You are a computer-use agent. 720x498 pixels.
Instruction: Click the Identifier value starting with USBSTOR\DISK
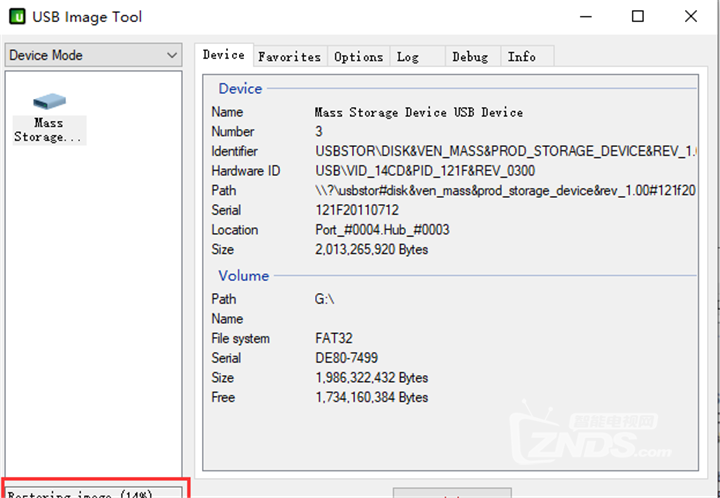[x=506, y=151]
